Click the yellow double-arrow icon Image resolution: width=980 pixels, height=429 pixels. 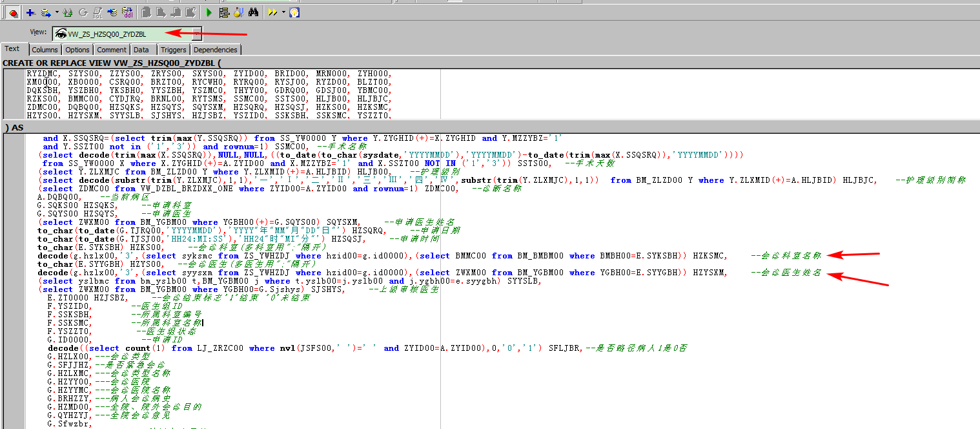[x=272, y=12]
